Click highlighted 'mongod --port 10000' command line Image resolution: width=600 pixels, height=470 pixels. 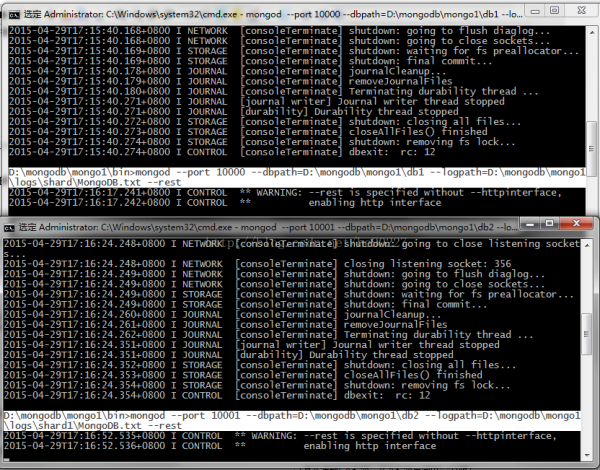[x=297, y=172]
